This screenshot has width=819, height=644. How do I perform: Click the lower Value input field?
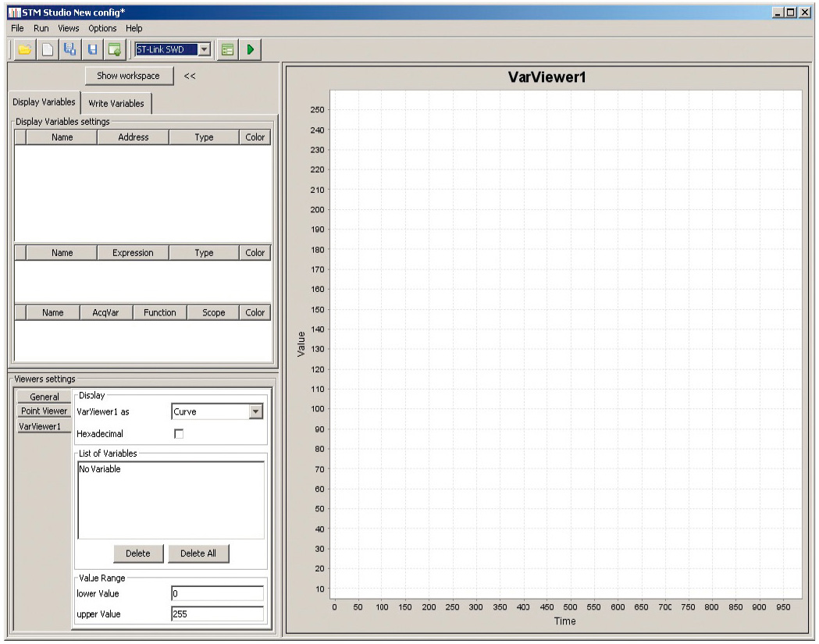tap(217, 593)
